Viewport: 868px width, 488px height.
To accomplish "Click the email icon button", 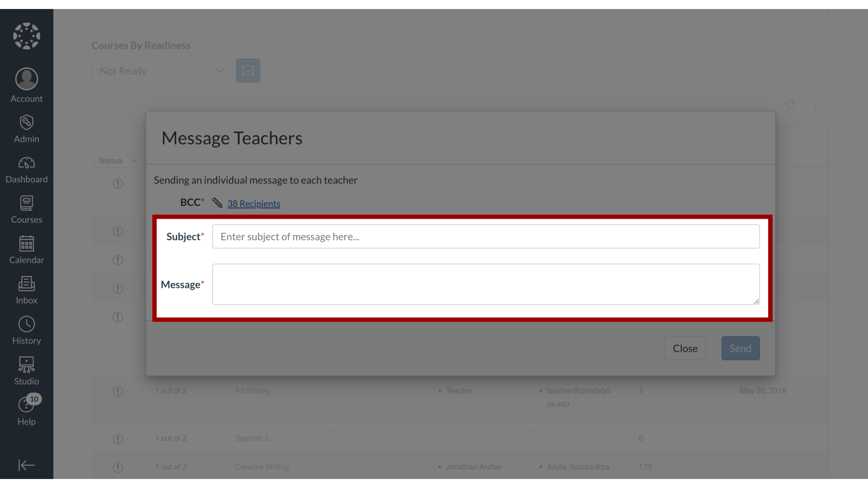I will pyautogui.click(x=248, y=70).
